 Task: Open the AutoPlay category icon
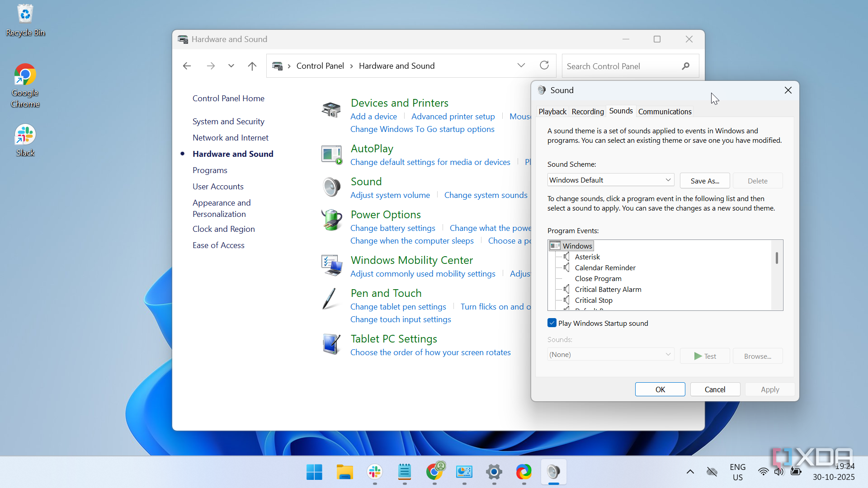point(331,155)
